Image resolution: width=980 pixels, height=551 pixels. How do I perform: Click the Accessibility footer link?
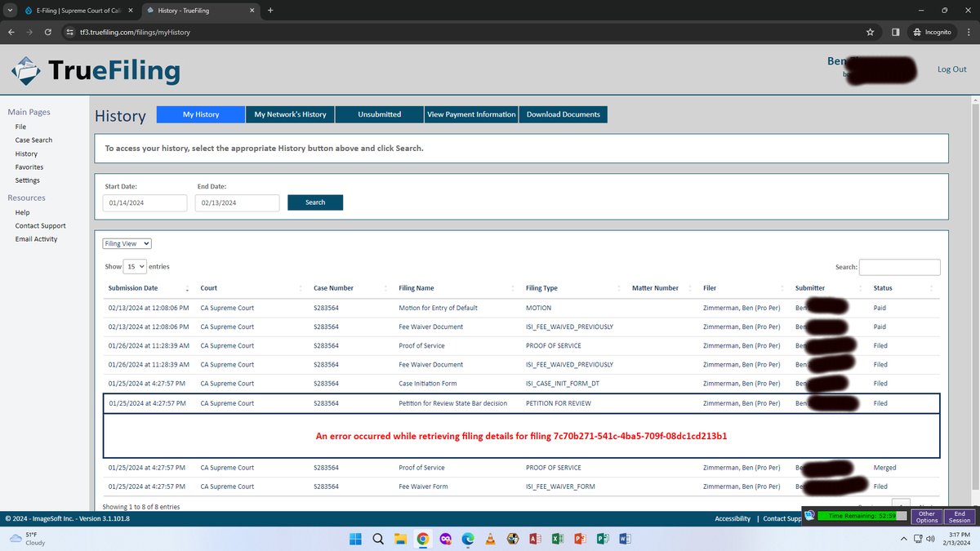pyautogui.click(x=733, y=518)
